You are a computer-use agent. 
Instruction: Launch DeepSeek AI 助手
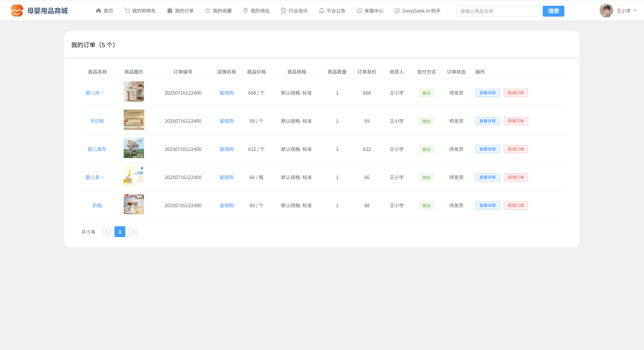(x=417, y=11)
